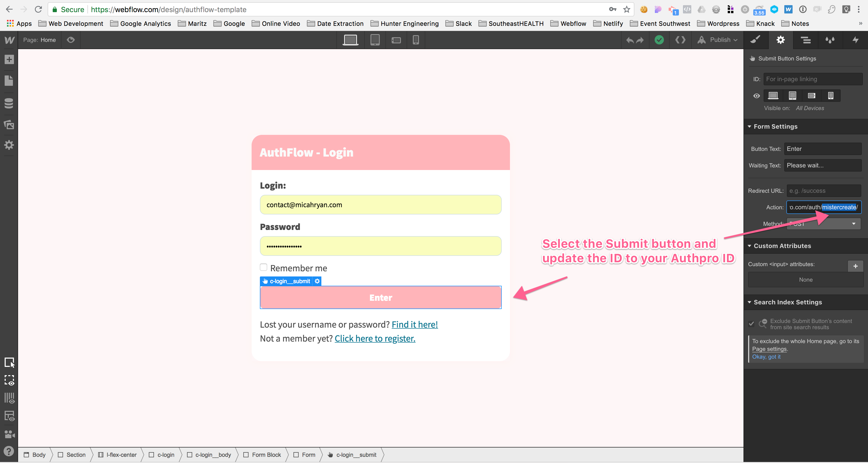Toggle the element selection cursor tool
Screen dimensions: 868x463
coord(9,362)
